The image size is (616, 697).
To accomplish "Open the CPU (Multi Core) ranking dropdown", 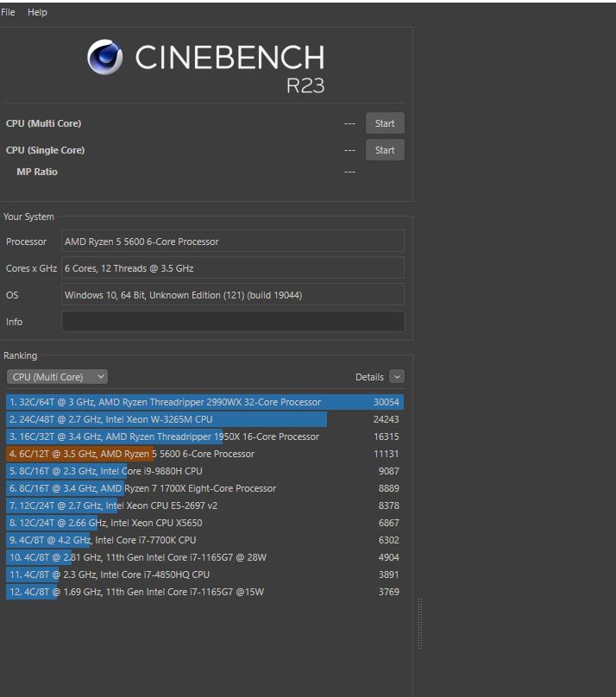I will 57,377.
